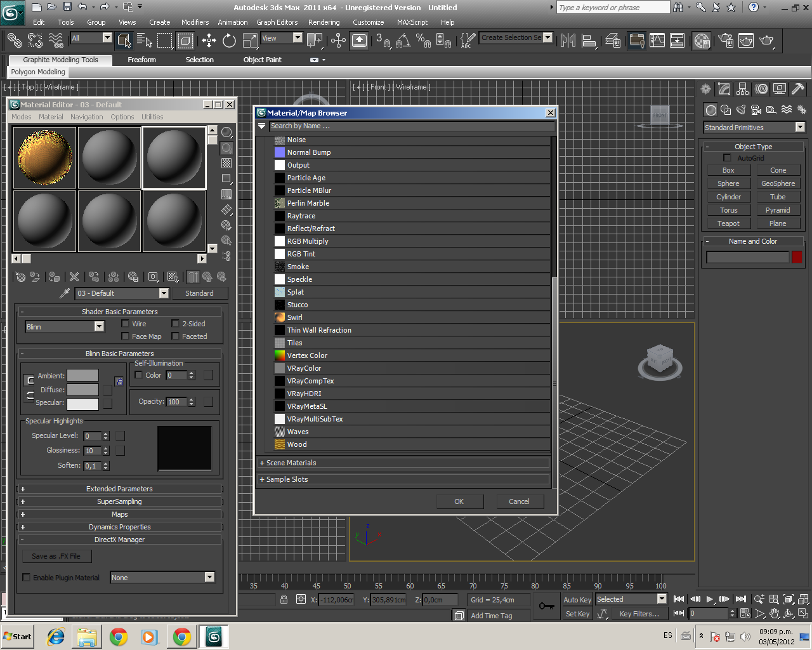Image resolution: width=812 pixels, height=650 pixels.
Task: Click the GeoSphere primitive button
Action: (x=778, y=183)
